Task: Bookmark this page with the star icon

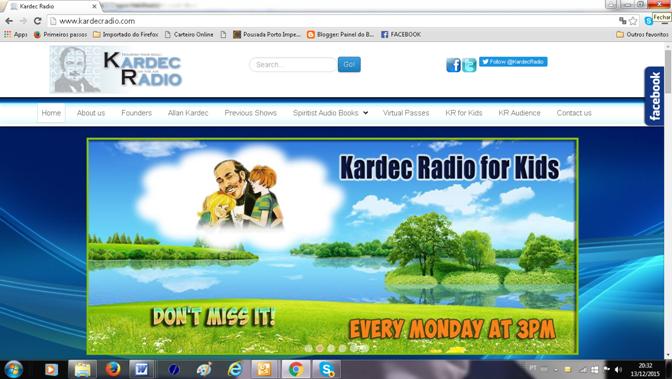Action: pos(633,21)
